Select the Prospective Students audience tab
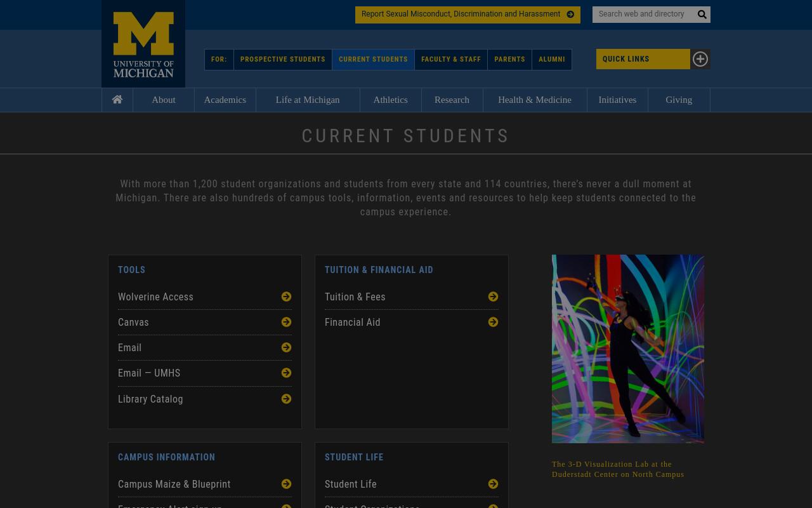The image size is (812, 508). coord(283,60)
